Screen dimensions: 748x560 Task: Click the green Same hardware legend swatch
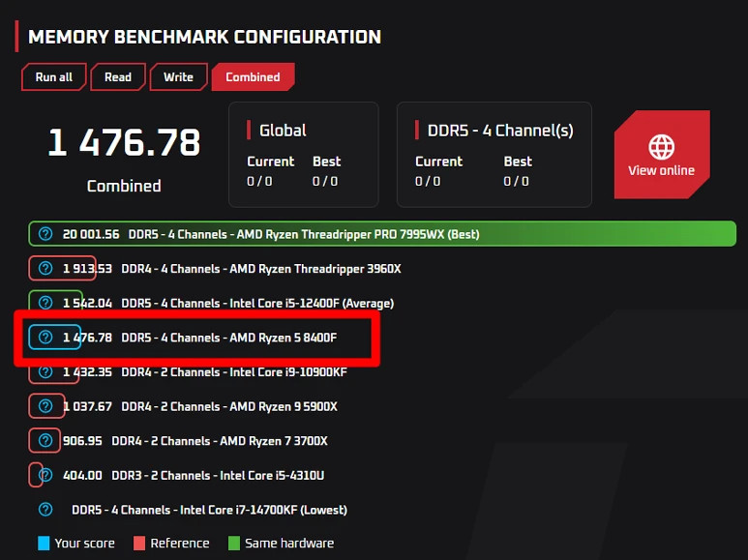234,544
